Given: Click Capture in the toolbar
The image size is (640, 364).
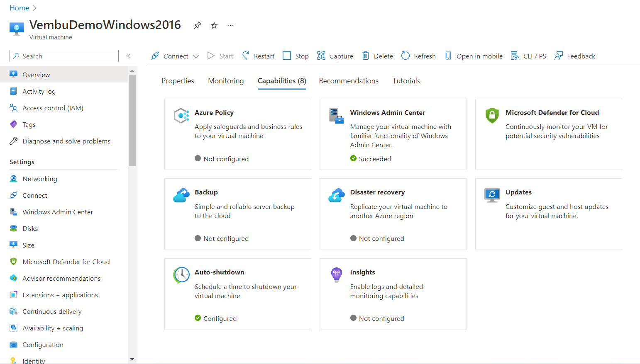Looking at the screenshot, I should pyautogui.click(x=335, y=56).
